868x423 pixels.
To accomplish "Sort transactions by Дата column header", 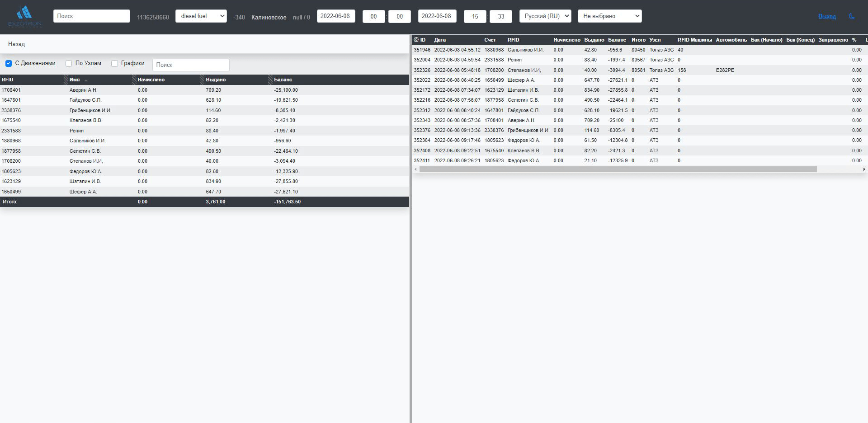I will pyautogui.click(x=440, y=40).
